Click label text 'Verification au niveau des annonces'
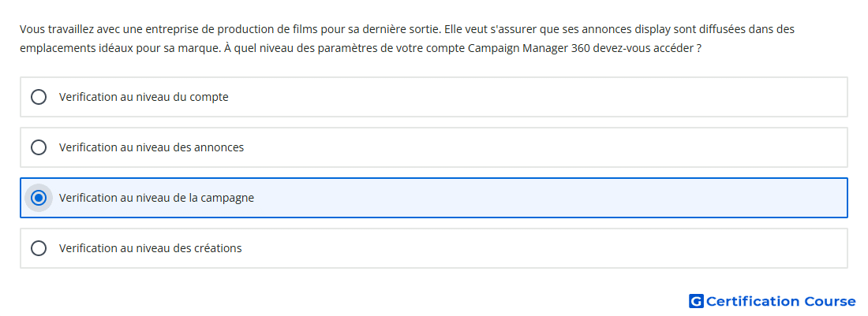The width and height of the screenshot is (868, 316). (x=152, y=147)
